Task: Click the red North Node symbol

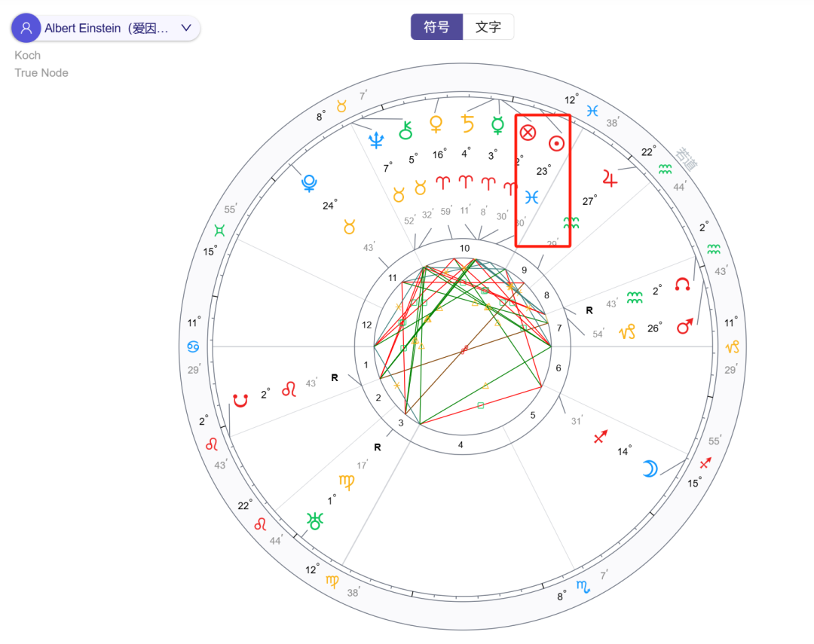Action: point(682,284)
